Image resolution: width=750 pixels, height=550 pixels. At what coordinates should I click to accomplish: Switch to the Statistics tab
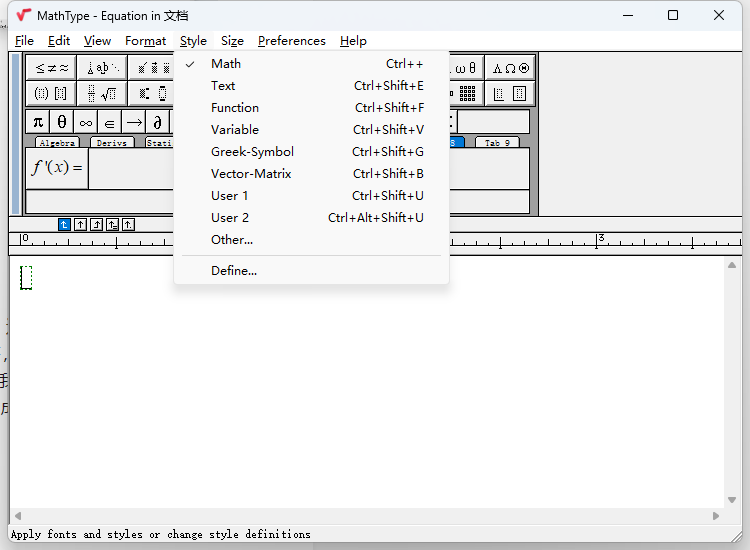point(160,143)
